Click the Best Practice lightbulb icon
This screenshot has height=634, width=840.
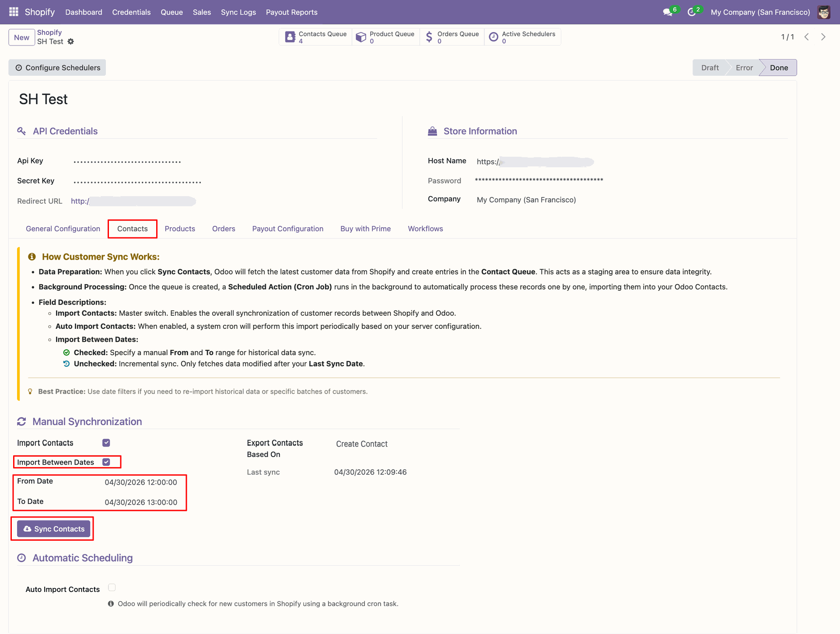pos(30,391)
